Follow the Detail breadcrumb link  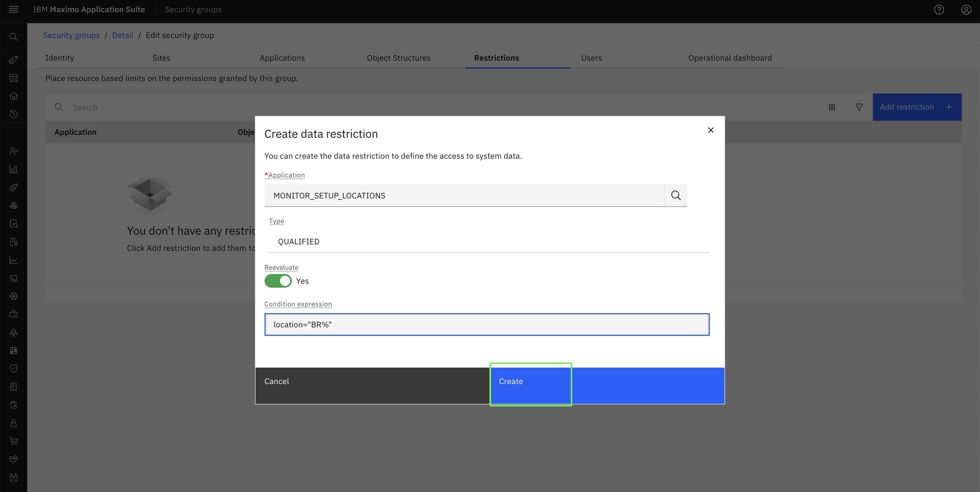click(122, 35)
